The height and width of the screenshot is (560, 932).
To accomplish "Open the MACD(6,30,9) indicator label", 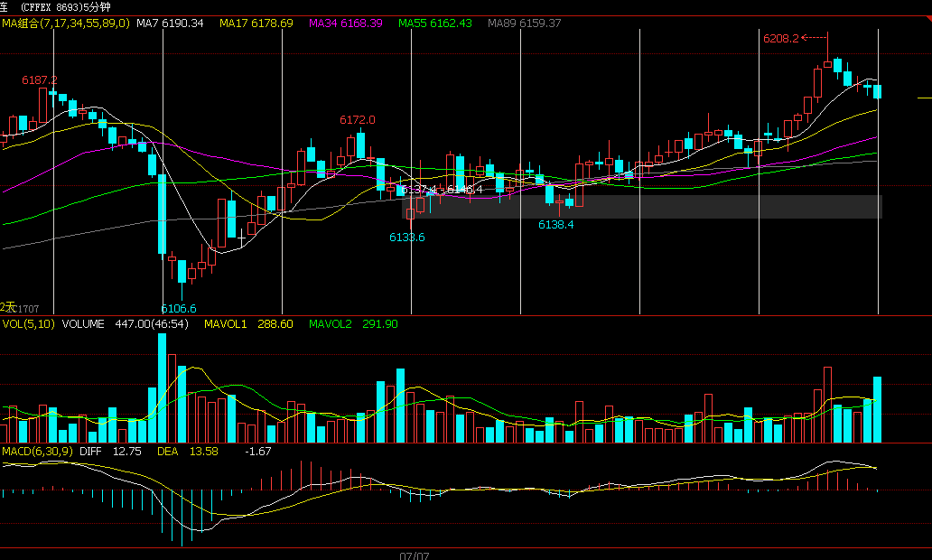I will tap(38, 451).
